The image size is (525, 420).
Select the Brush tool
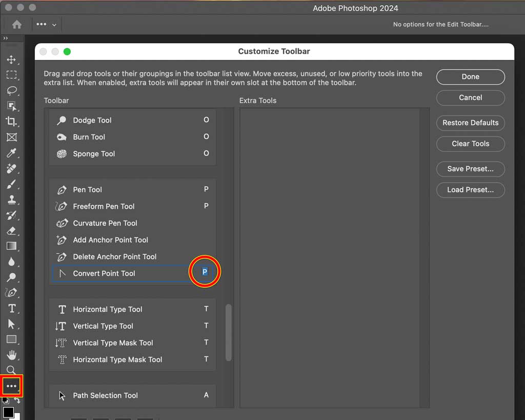[x=11, y=184]
